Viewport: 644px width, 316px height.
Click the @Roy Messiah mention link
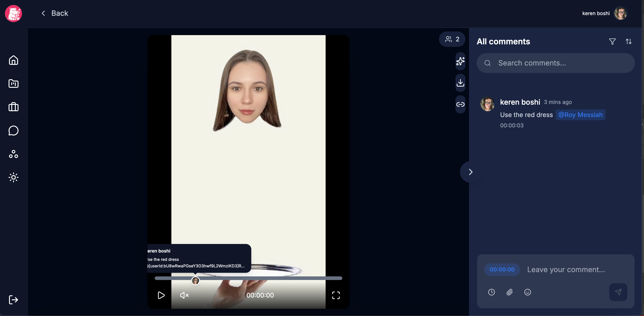(580, 115)
